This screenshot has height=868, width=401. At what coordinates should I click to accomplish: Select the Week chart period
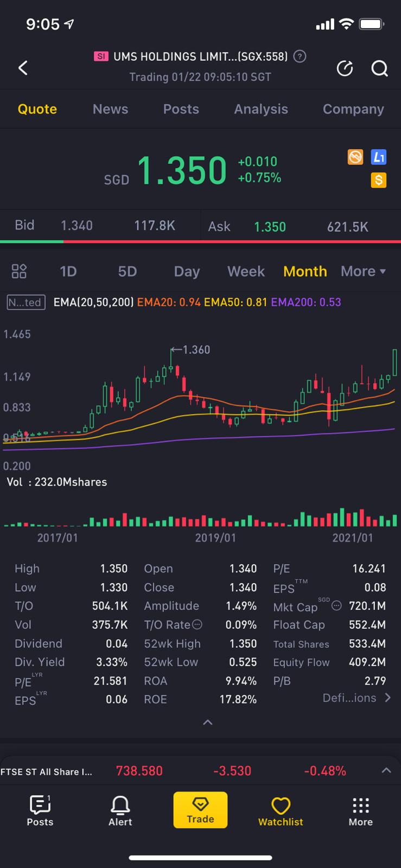246,271
